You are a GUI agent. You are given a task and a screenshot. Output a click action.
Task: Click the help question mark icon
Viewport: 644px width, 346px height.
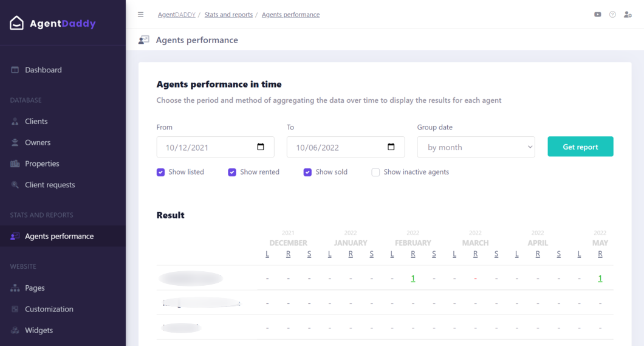click(612, 15)
